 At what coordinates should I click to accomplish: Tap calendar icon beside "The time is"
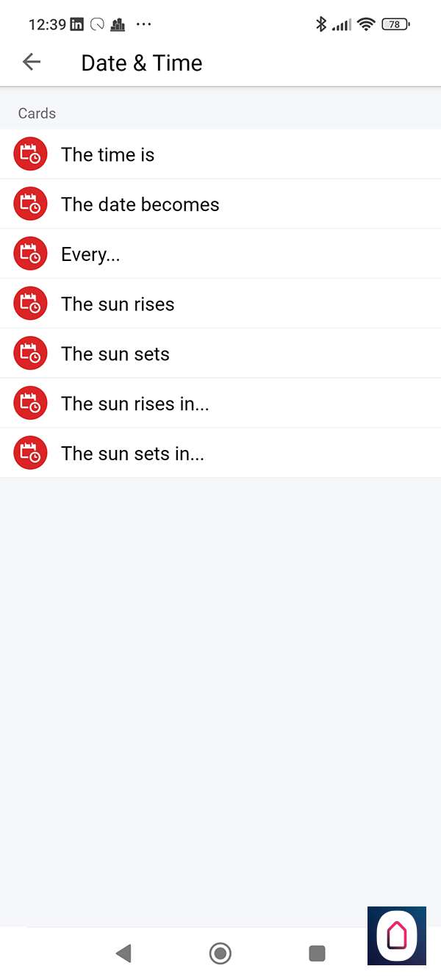click(x=30, y=154)
